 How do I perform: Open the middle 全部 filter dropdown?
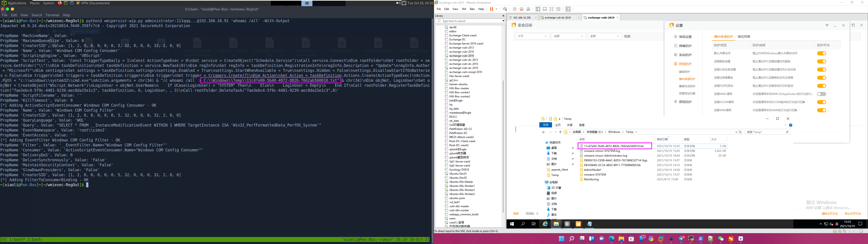568,36
